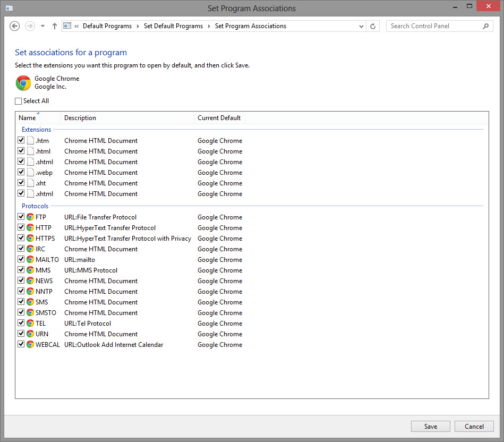Click the Chrome icon beside SMSTO
Viewport: 504px width, 442px height.
tap(30, 312)
